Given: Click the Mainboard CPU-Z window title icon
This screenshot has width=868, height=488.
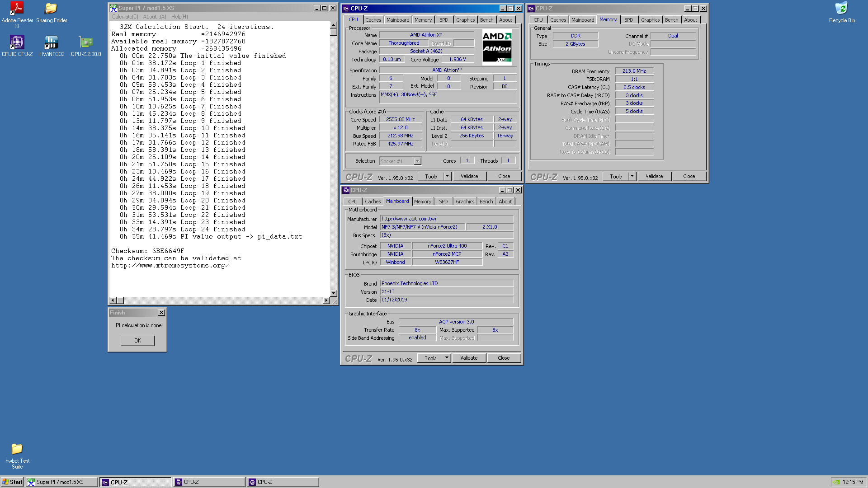Looking at the screenshot, I should (346, 190).
